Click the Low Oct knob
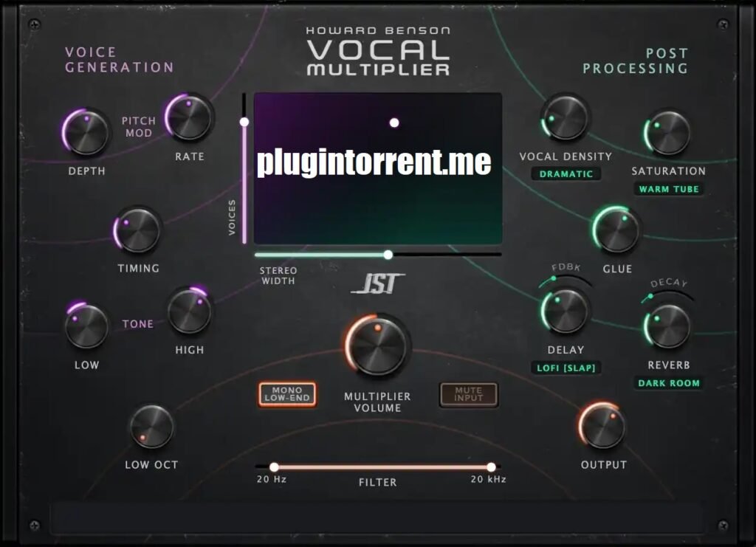 coord(151,426)
